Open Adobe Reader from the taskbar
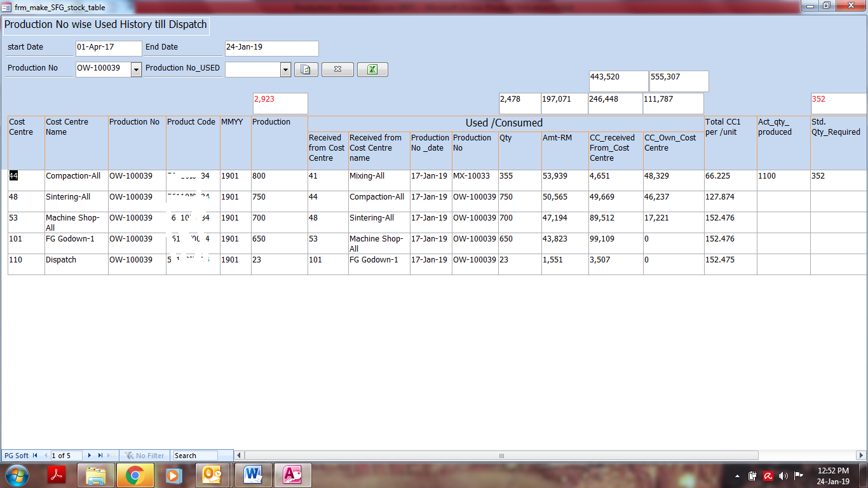This screenshot has width=868, height=488. pyautogui.click(x=57, y=475)
